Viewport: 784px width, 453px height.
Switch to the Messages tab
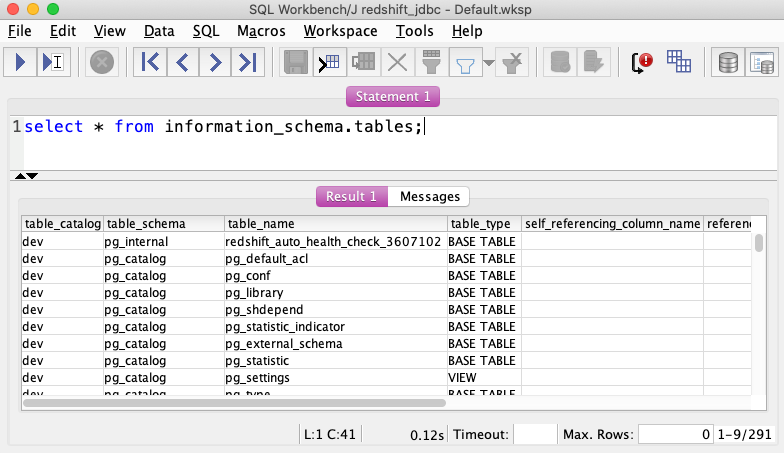430,196
